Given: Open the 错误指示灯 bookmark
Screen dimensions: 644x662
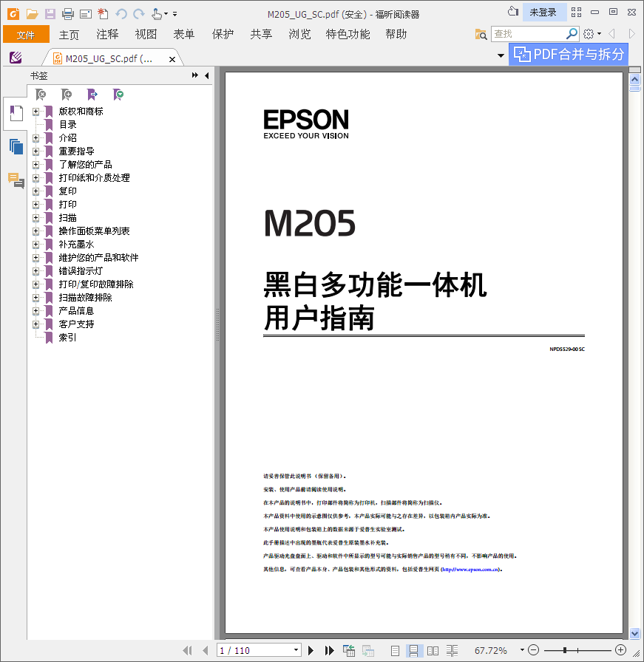Looking at the screenshot, I should click(x=81, y=271).
